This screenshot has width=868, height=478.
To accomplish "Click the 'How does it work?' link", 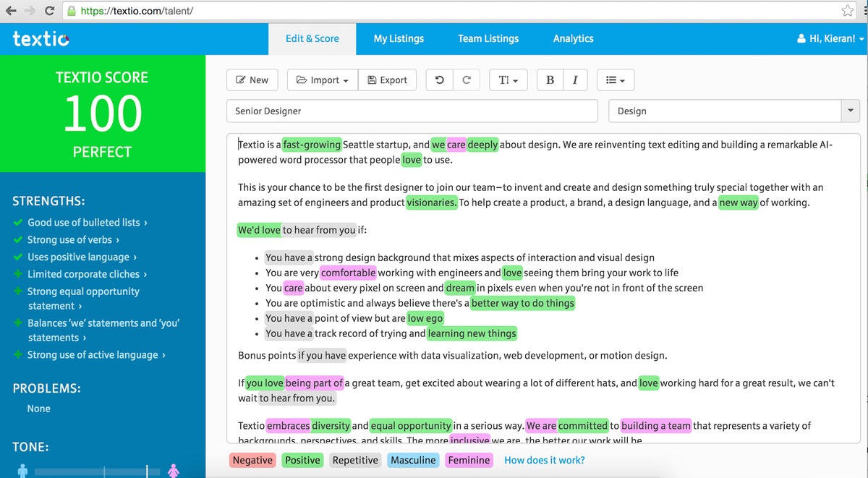I will point(545,460).
